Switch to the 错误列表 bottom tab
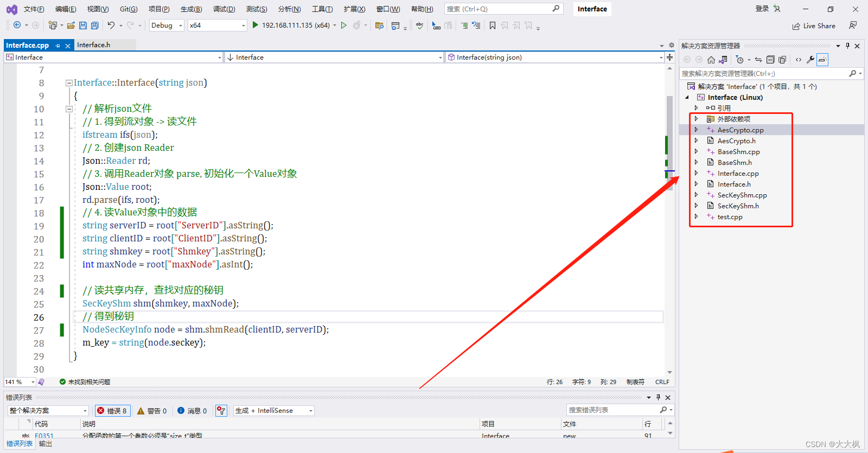 click(x=20, y=444)
